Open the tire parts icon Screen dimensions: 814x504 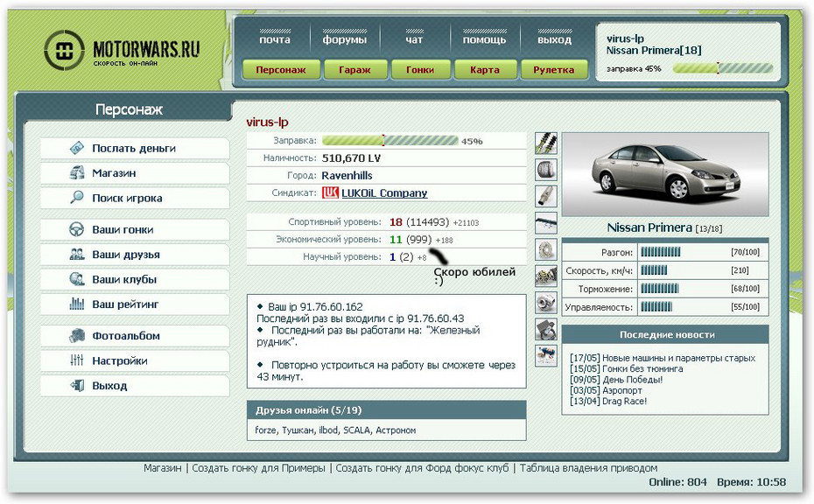pyautogui.click(x=546, y=170)
